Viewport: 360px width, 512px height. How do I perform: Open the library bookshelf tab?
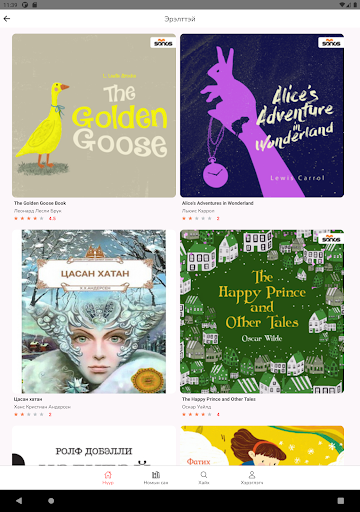pos(156,477)
